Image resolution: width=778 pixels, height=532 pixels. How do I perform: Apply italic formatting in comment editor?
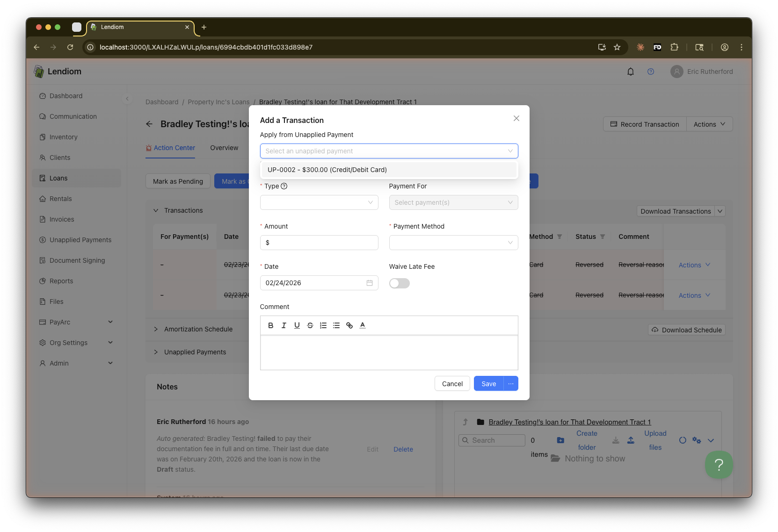[x=284, y=325]
